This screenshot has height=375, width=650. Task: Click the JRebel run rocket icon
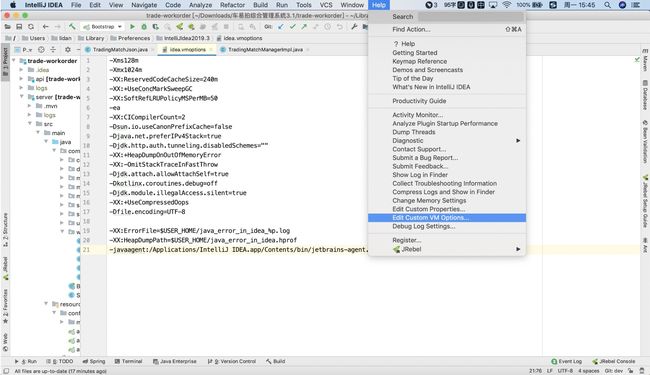[179, 27]
